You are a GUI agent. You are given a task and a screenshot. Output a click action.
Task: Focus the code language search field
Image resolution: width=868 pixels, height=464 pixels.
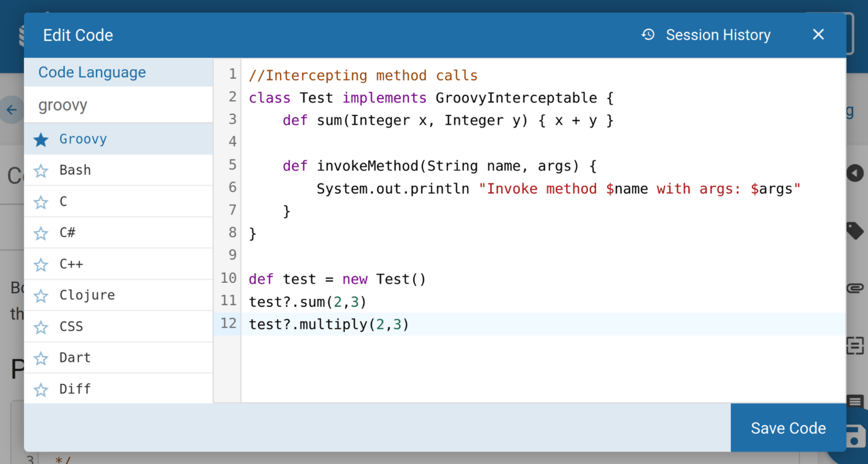[118, 105]
